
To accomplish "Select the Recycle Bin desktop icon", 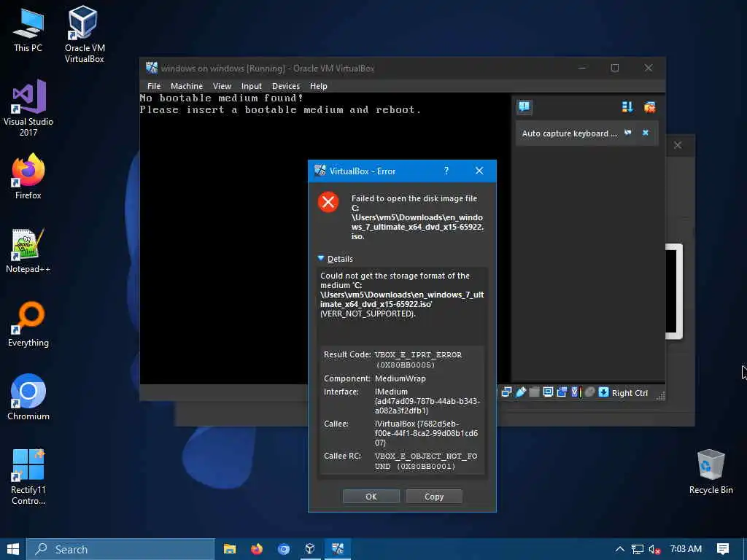I will click(x=711, y=472).
